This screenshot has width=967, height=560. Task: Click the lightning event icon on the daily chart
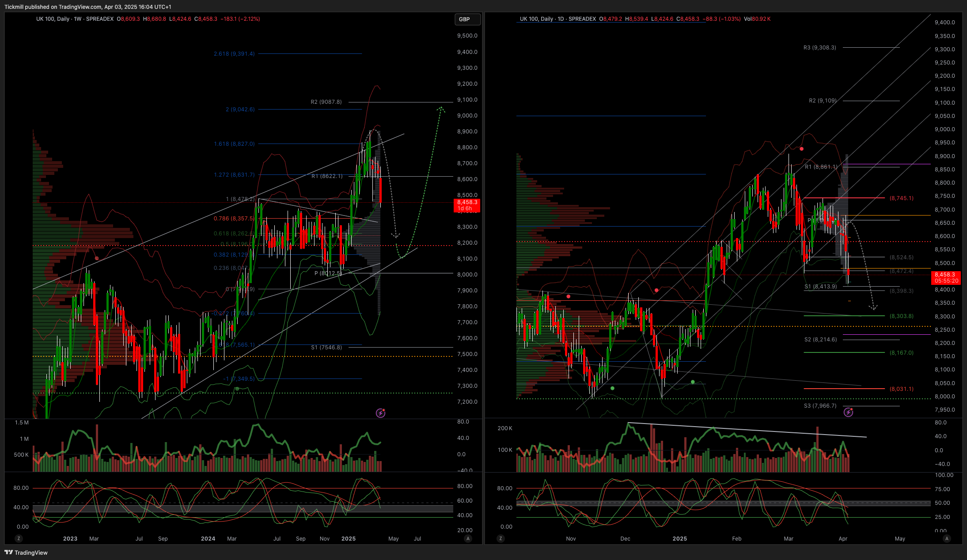pyautogui.click(x=848, y=412)
